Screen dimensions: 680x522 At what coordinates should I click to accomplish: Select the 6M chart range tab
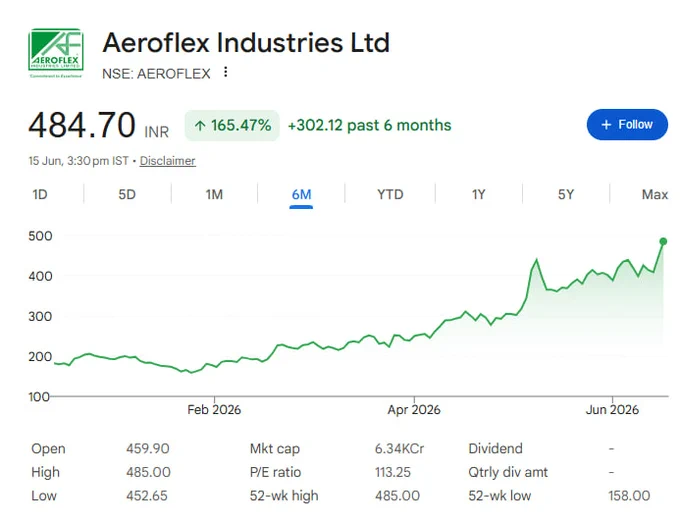301,195
